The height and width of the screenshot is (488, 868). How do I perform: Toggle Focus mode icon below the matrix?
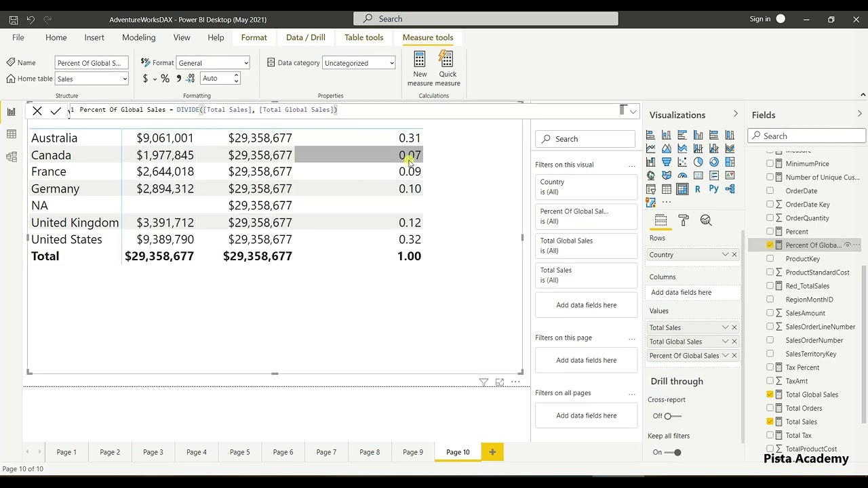500,382
